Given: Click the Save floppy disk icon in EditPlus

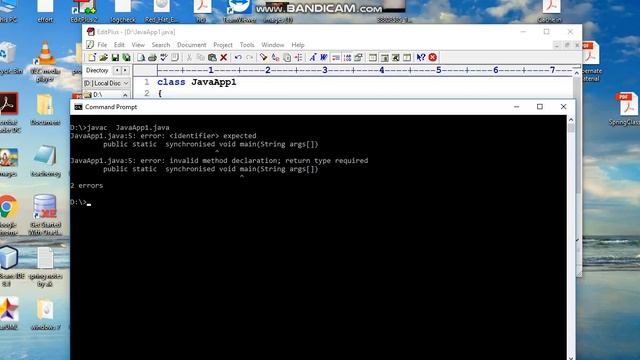Looking at the screenshot, I should point(115,58).
